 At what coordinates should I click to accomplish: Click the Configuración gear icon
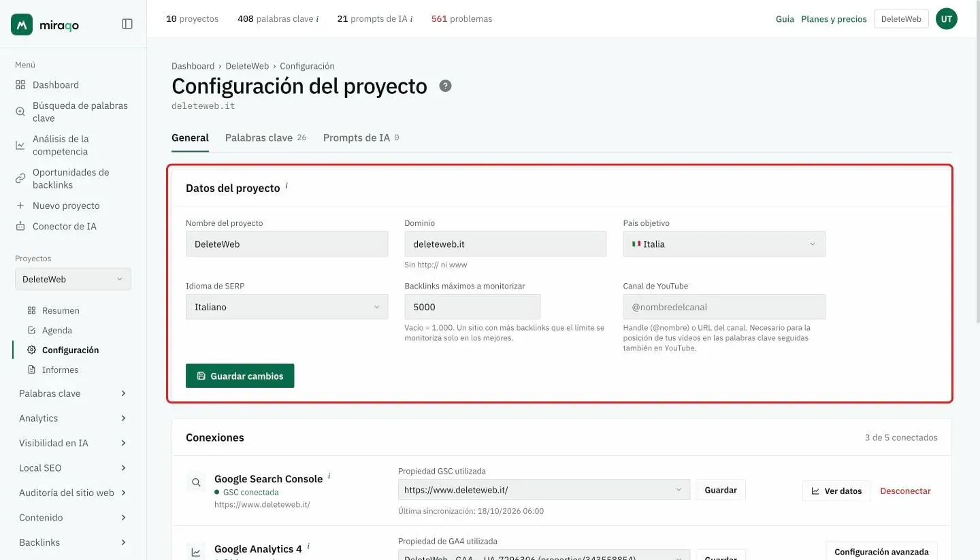coord(31,350)
